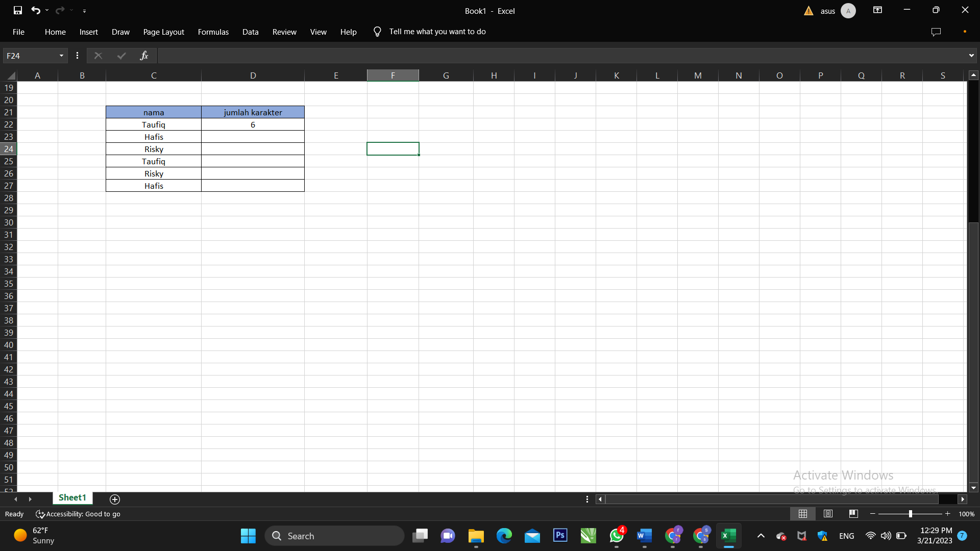The image size is (980, 551).
Task: Click Tell me what you want box
Action: coord(437,32)
